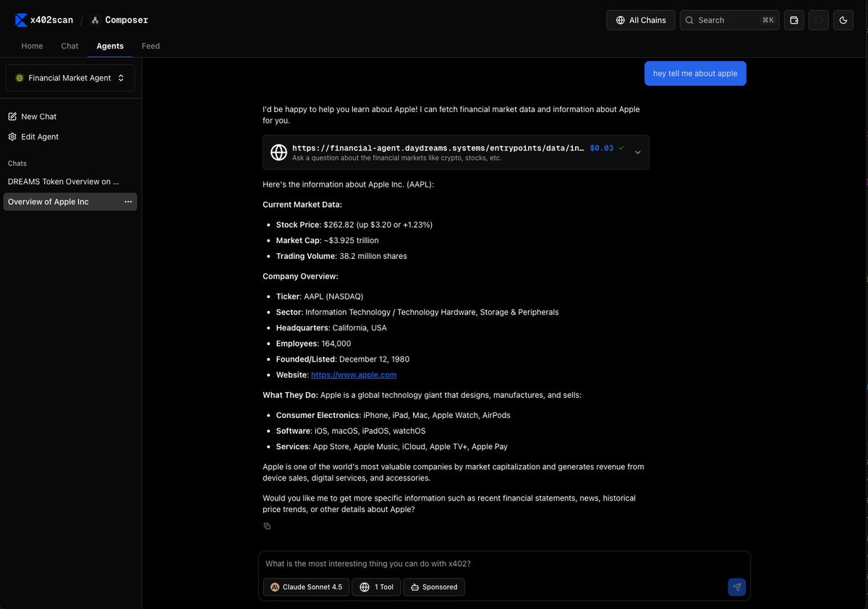Click the tool description 'Ask a question about the financial markets'
The image size is (868, 609).
(x=397, y=158)
